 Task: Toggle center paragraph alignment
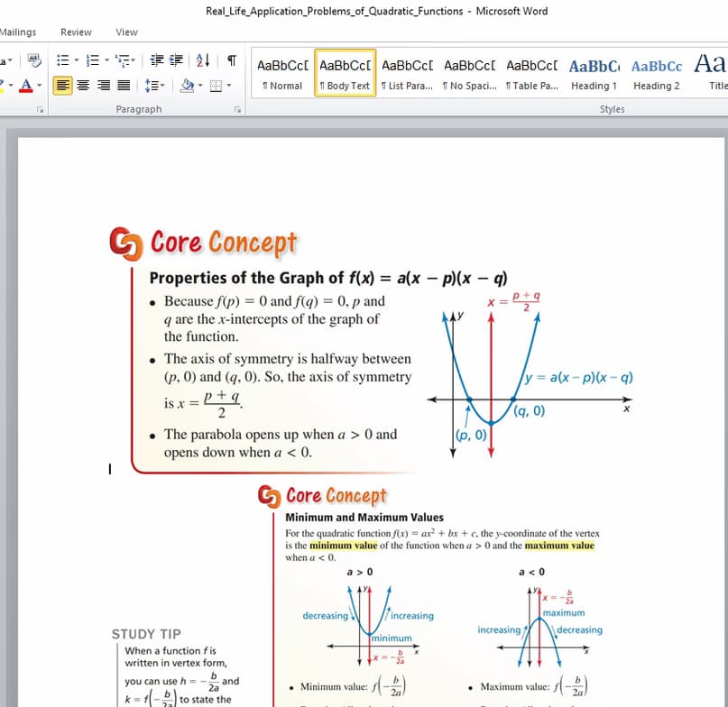coord(84,86)
